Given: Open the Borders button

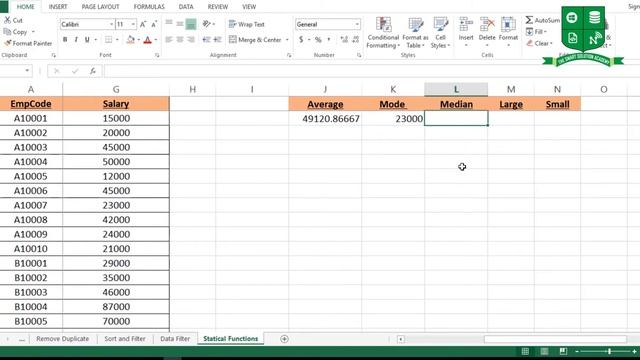Looking at the screenshot, I should click(109, 40).
